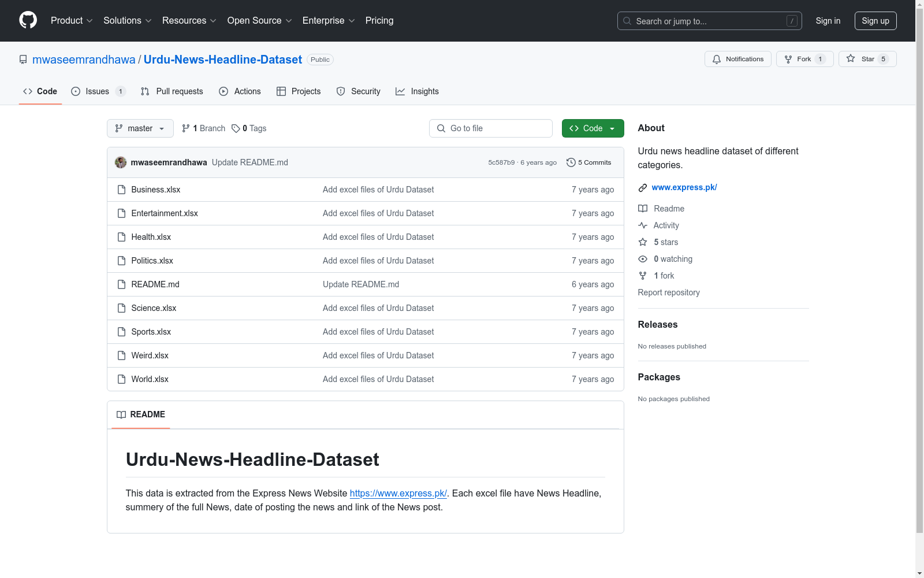Open the Urdu-News-Headline-Dataset repository title link
This screenshot has height=578, width=924.
pyautogui.click(x=223, y=60)
